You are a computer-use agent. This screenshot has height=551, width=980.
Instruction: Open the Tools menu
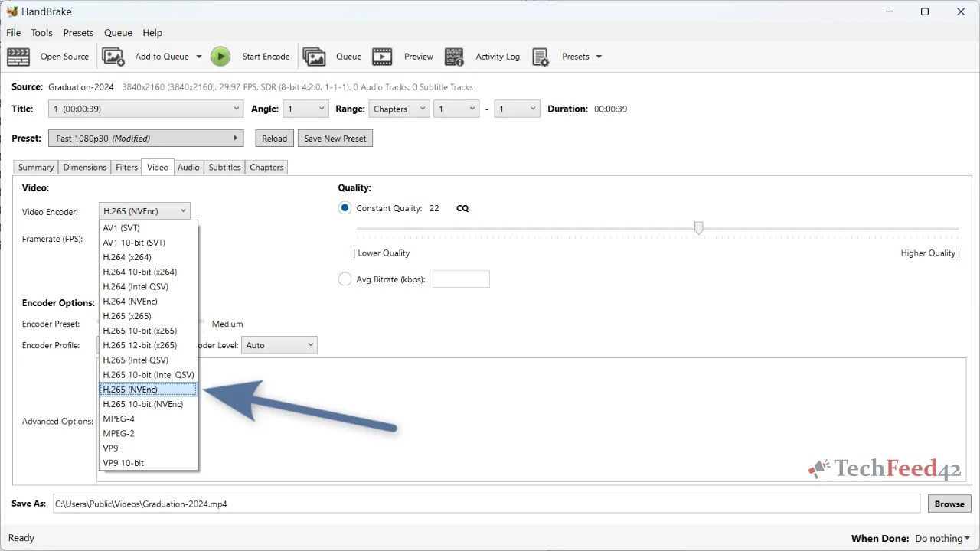(x=41, y=33)
